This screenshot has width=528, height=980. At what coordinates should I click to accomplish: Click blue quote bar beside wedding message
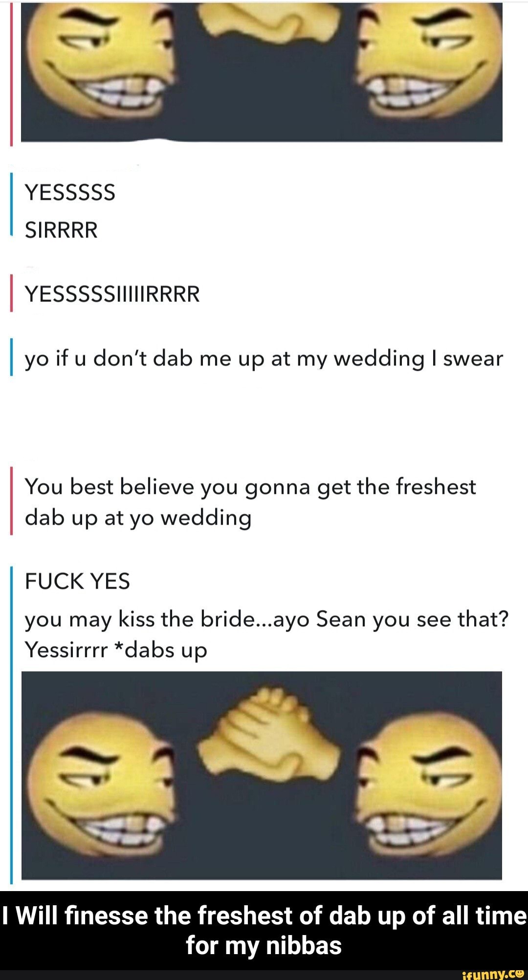coord(11,358)
